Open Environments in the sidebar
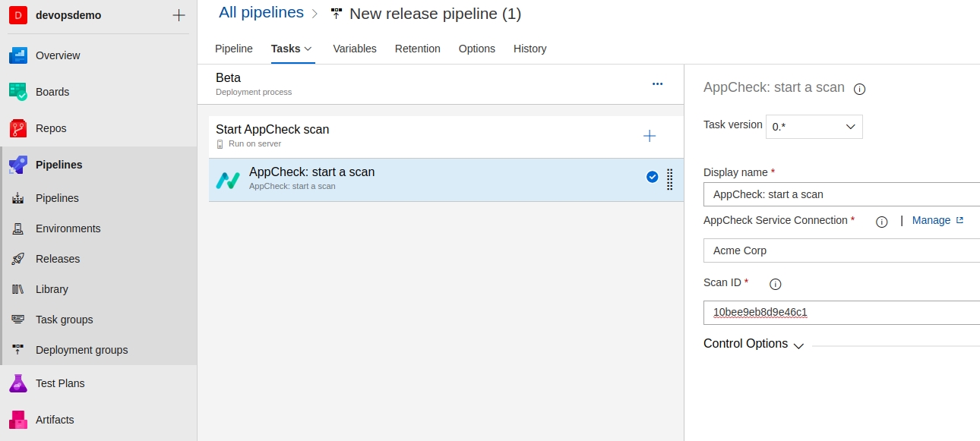This screenshot has width=980, height=441. 68,228
